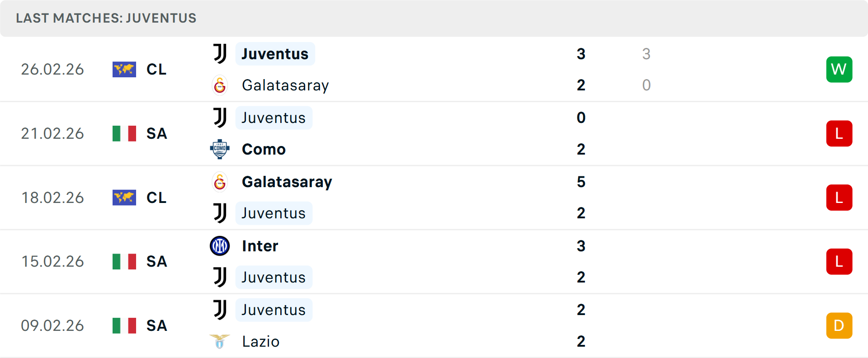This screenshot has width=868, height=358.
Task: Toggle the orange D draw badge
Action: 839,325
